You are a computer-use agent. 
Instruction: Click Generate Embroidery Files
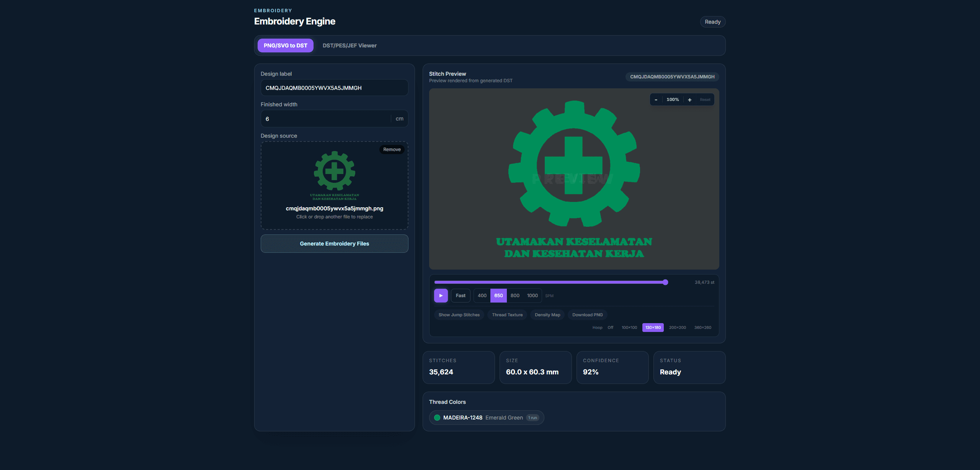pos(335,244)
